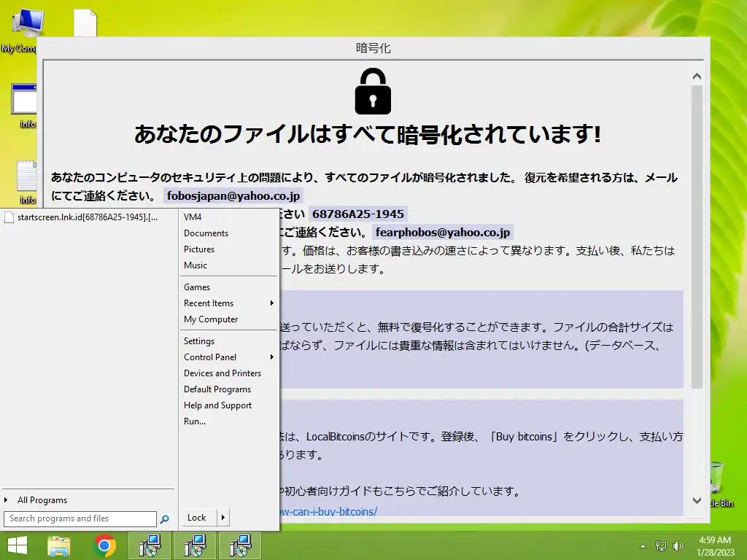This screenshot has width=747, height=560.
Task: Click the search magnifier icon
Action: tap(165, 519)
